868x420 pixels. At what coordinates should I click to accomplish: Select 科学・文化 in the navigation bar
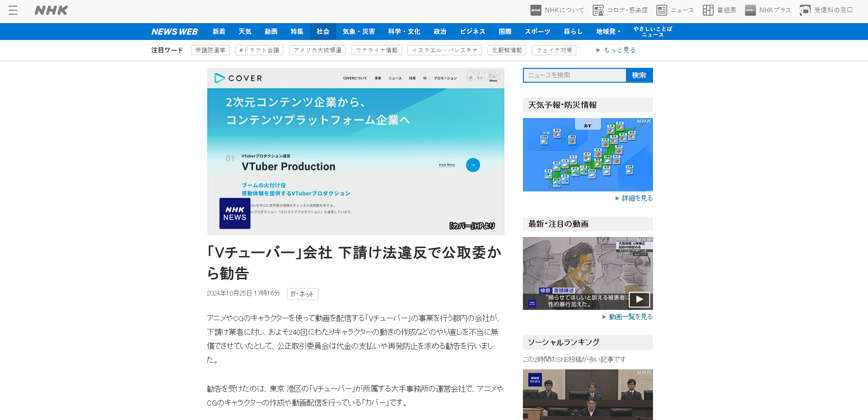(x=404, y=32)
